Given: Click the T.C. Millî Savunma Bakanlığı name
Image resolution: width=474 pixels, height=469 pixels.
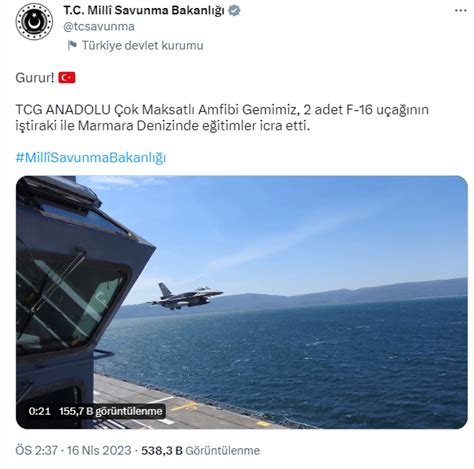Looking at the screenshot, I should click(x=144, y=10).
